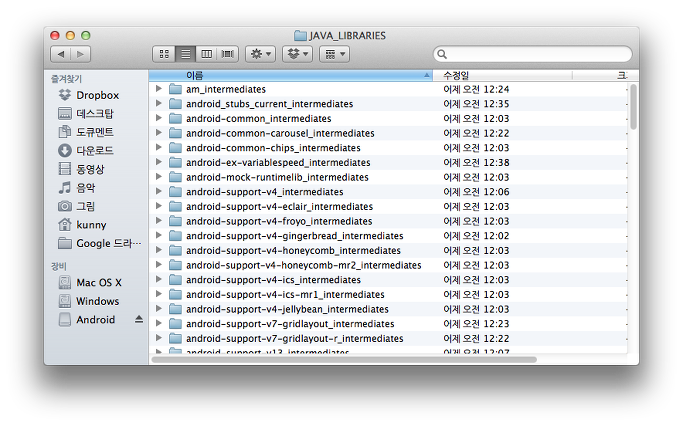Go back to previous folder

click(x=61, y=54)
